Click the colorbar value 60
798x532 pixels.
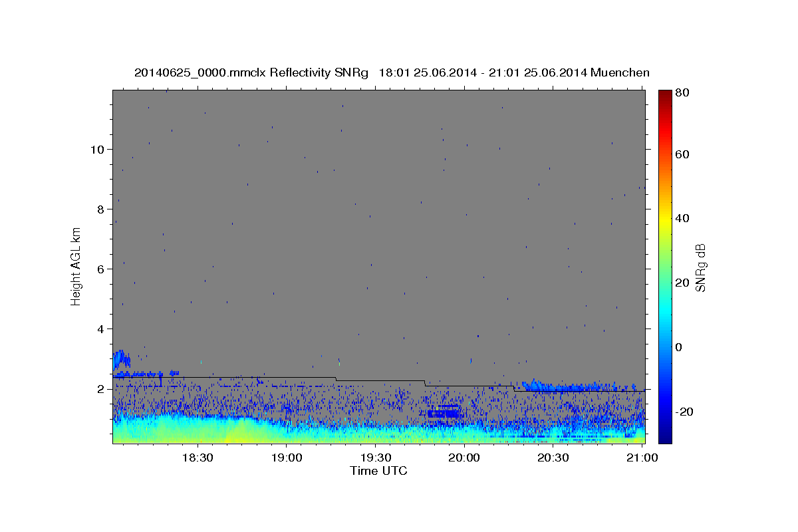click(684, 154)
